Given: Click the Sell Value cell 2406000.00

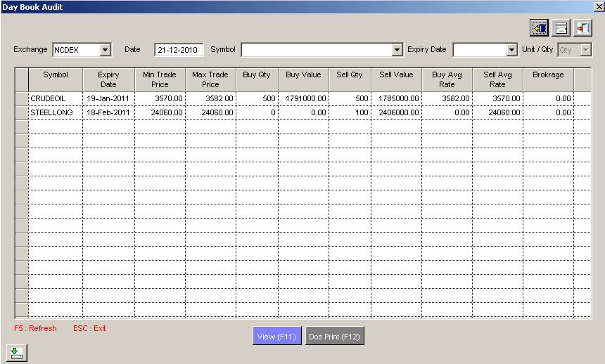Looking at the screenshot, I should (396, 112).
